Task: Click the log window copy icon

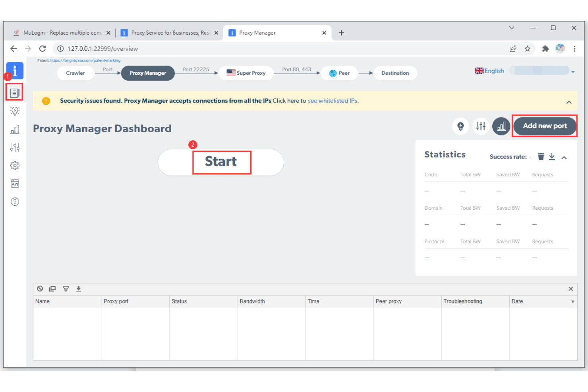Action: point(52,289)
